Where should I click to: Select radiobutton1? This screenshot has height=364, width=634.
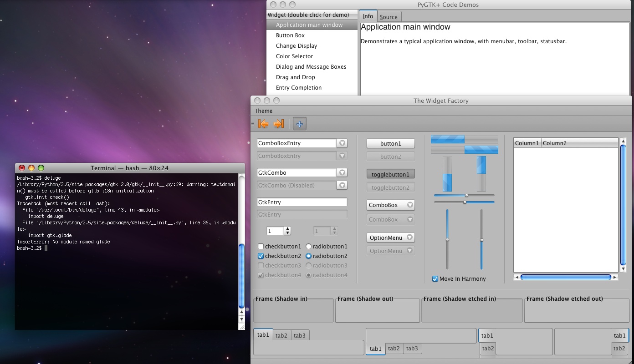[x=308, y=246]
